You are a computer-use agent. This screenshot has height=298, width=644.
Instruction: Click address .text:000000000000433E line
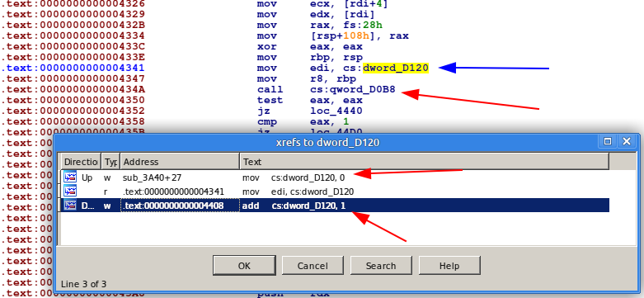tap(73, 57)
